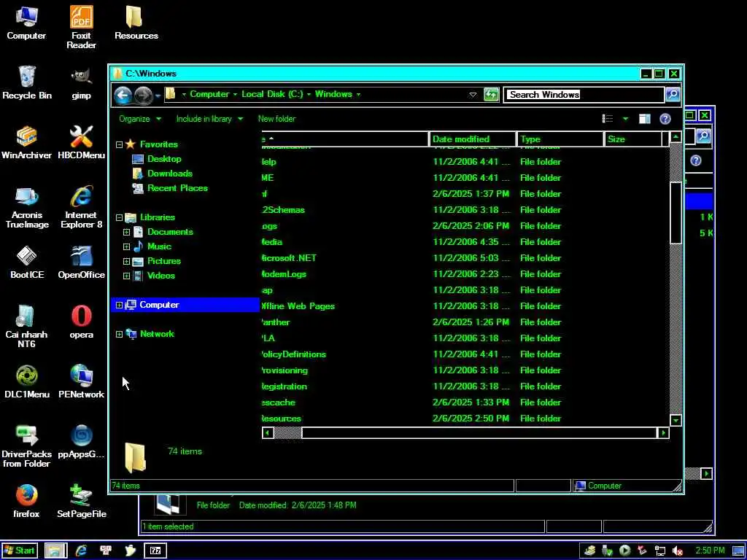Click the Start button
This screenshot has height=560, width=747.
tap(20, 551)
